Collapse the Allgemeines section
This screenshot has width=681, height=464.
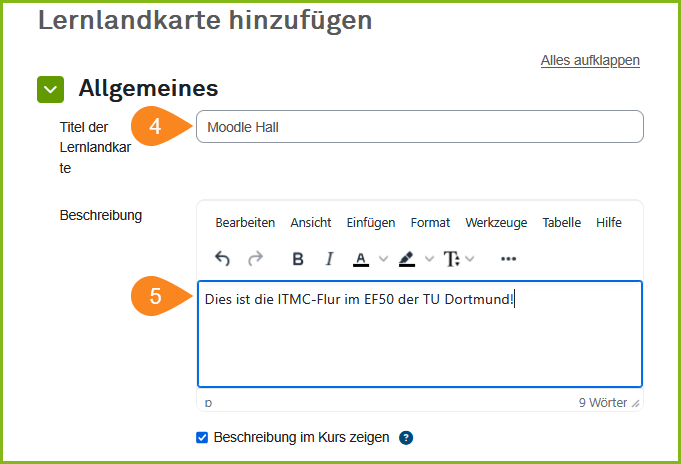pyautogui.click(x=50, y=89)
